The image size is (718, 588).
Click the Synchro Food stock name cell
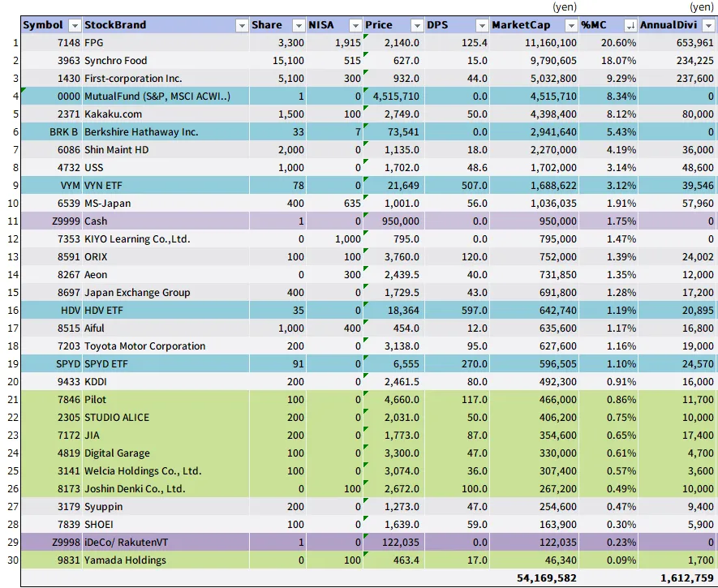pos(162,61)
